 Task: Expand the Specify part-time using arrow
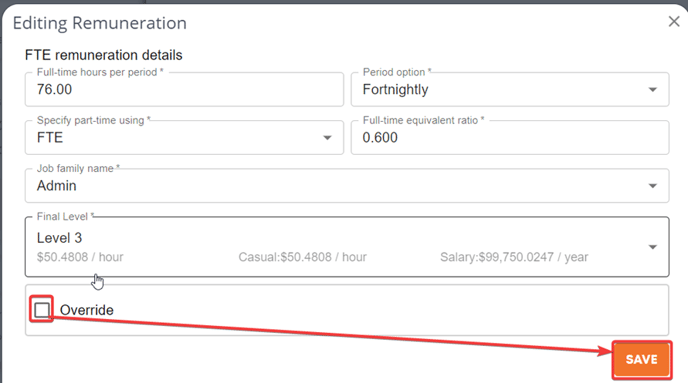327,138
